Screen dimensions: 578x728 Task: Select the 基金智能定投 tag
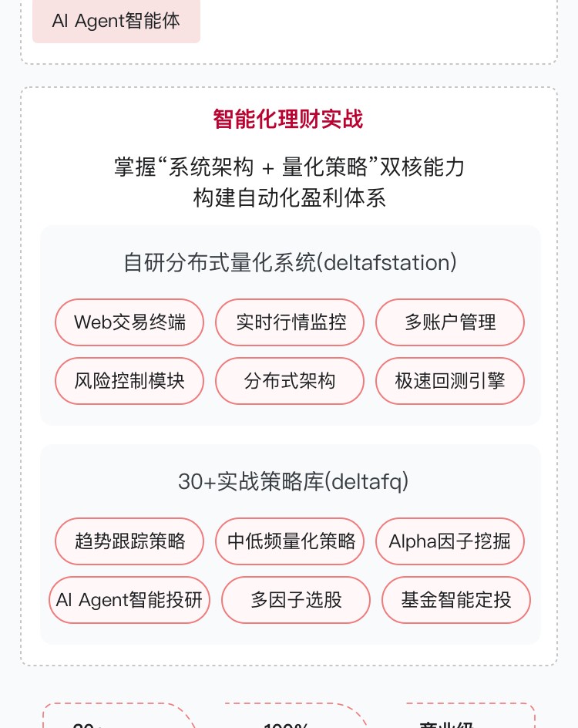(x=456, y=599)
